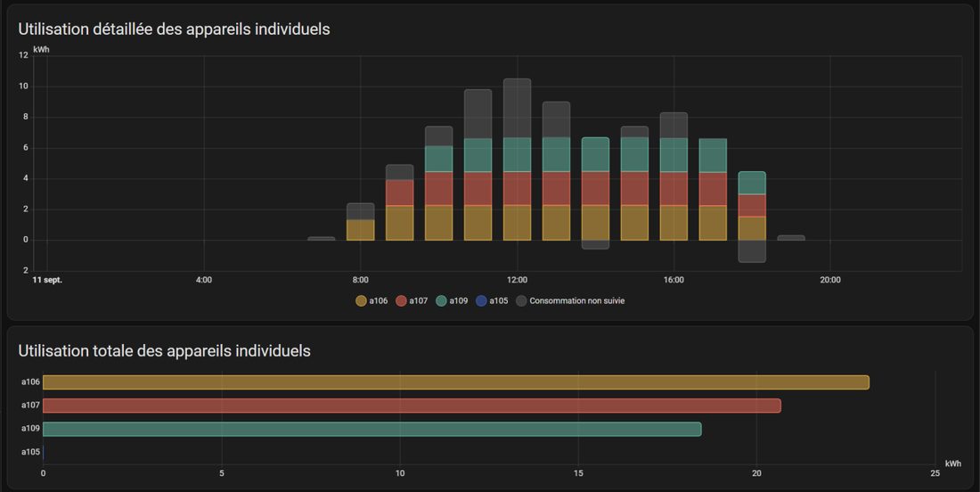The image size is (980, 492).
Task: Select the grey untracked segment at 12:00
Action: click(x=517, y=108)
